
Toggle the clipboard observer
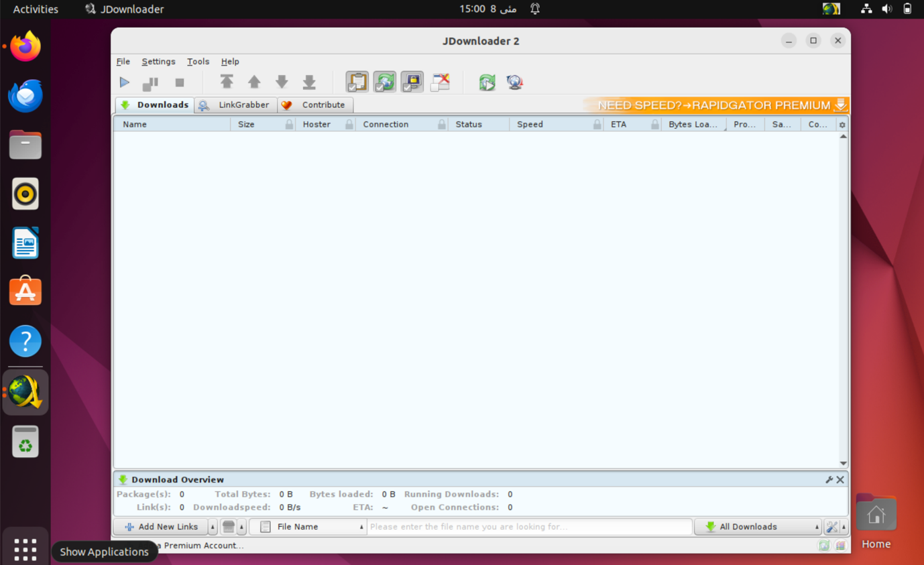pyautogui.click(x=357, y=82)
